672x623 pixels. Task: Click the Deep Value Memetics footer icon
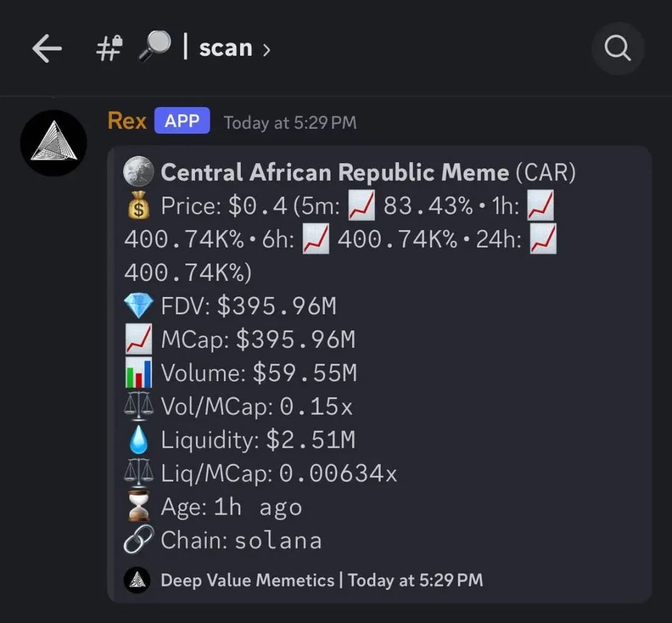pos(137,580)
